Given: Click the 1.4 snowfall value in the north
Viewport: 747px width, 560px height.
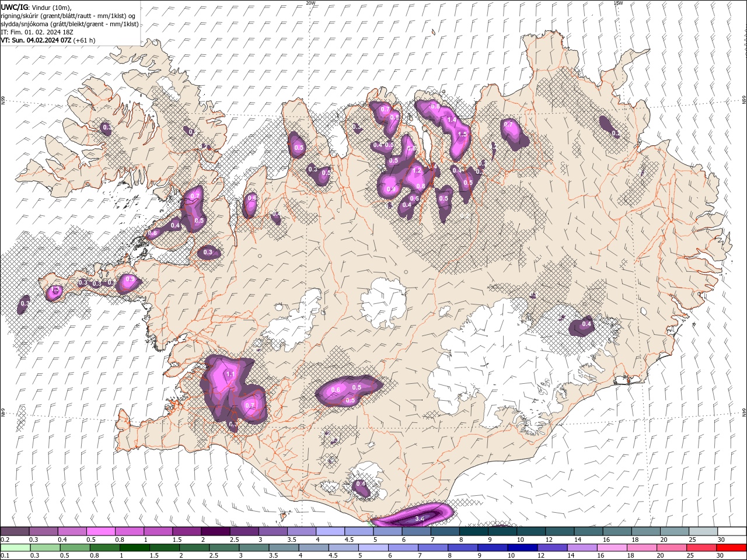Looking at the screenshot, I should click(x=451, y=120).
